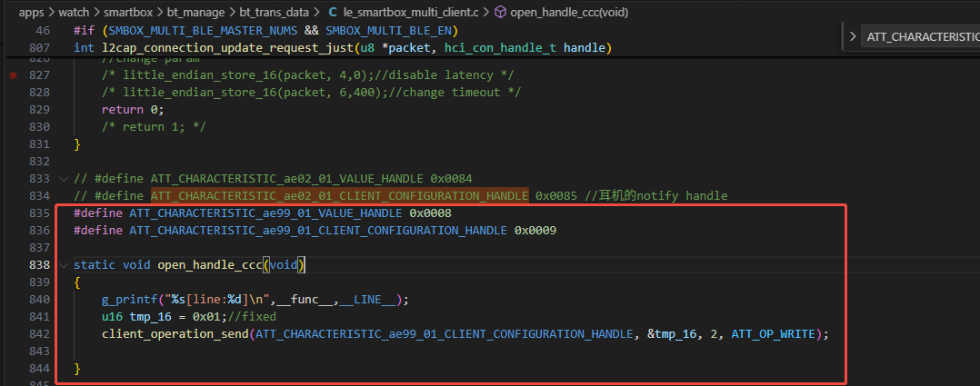Open the watch breadcrumb segment

coord(75,12)
